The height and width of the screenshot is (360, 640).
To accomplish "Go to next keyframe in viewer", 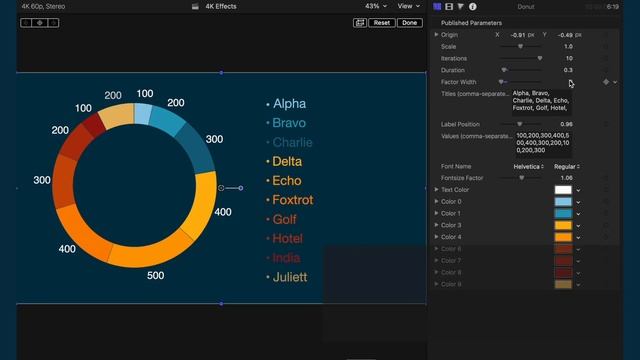I will (53, 23).
